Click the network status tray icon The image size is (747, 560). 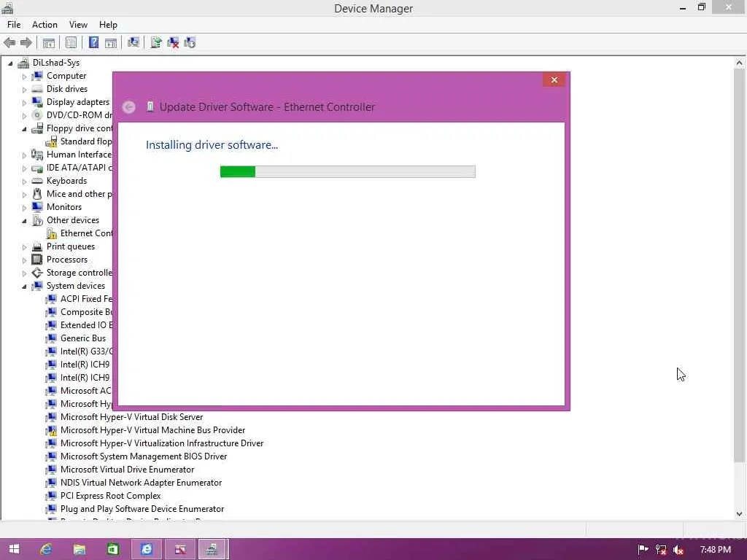661,550
